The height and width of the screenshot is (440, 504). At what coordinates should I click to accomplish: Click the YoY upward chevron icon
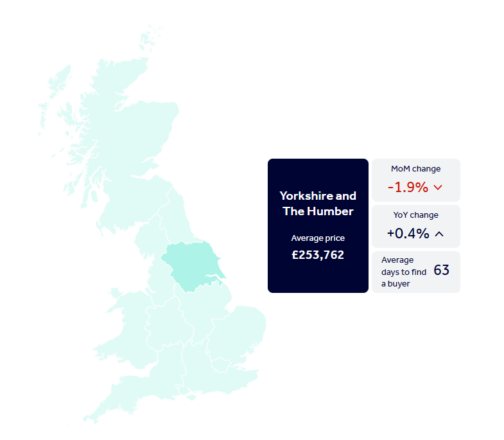click(x=439, y=234)
